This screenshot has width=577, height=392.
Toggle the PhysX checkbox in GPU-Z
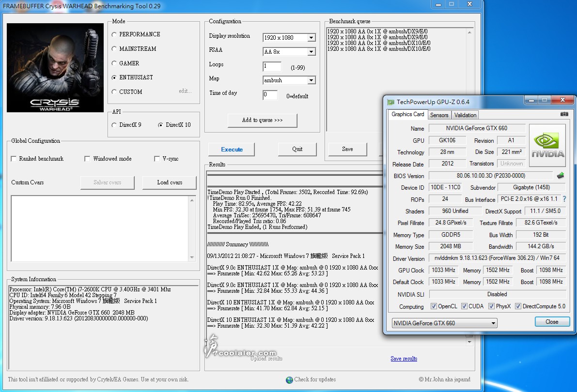pos(491,306)
